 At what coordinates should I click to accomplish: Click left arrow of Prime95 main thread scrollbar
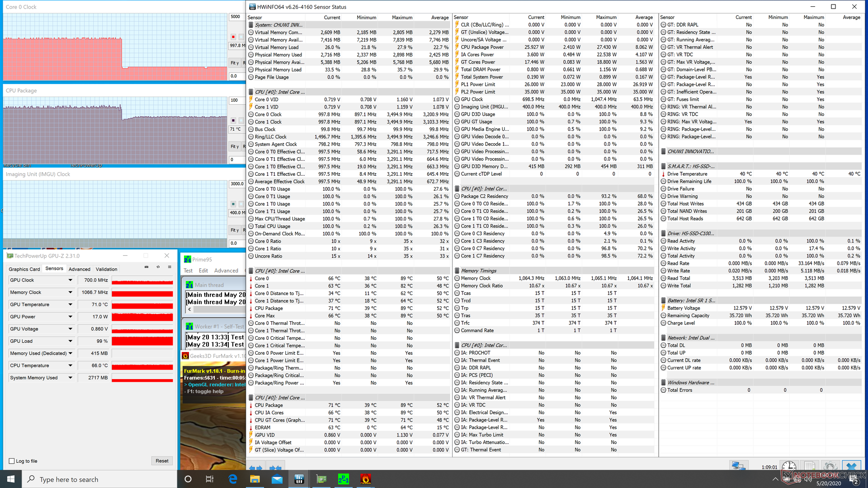click(190, 310)
